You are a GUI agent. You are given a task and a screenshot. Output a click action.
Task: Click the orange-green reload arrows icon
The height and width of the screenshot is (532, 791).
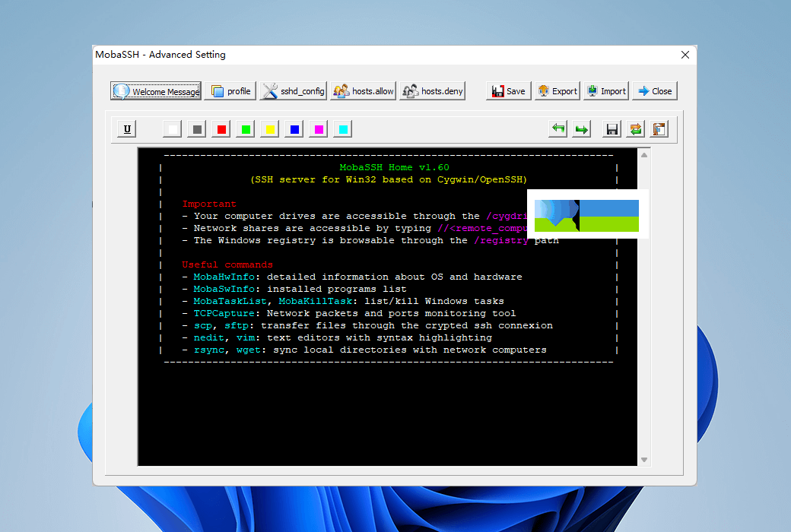point(635,129)
